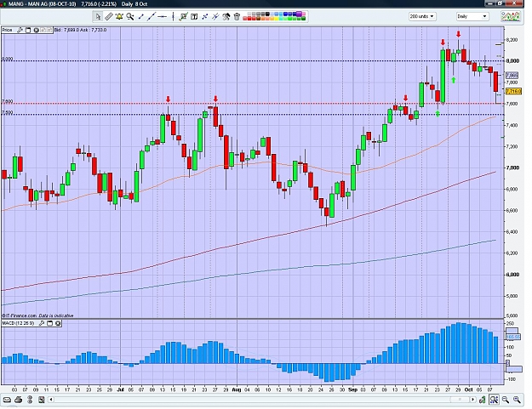This screenshot has height=409, width=532.
Task: Click the horizontal scrollbar left arrow
Action: 51,400
